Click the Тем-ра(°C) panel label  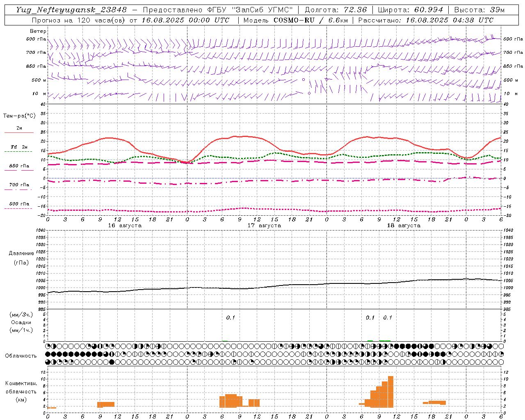[19, 116]
